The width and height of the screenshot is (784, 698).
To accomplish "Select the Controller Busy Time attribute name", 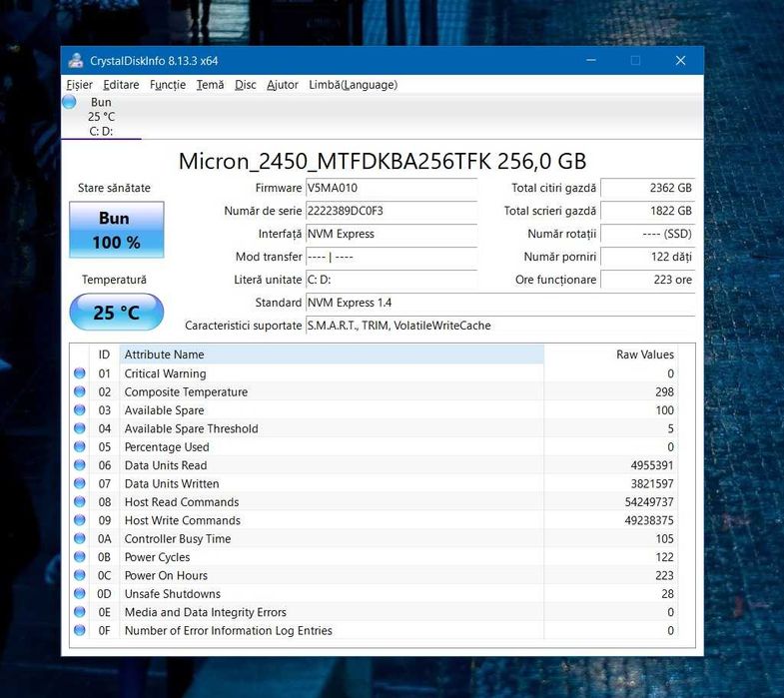I will click(178, 539).
